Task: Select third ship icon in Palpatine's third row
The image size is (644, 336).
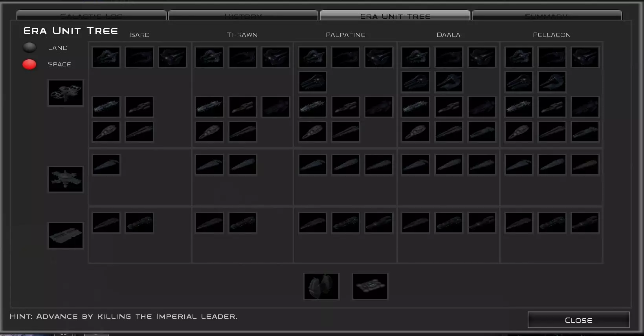Action: [378, 107]
